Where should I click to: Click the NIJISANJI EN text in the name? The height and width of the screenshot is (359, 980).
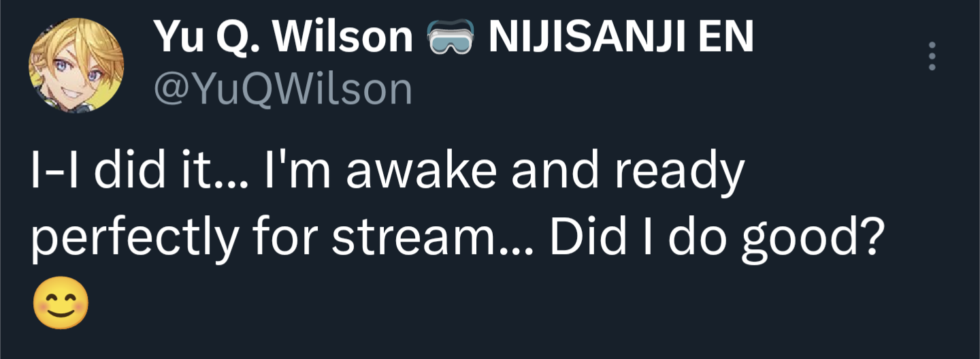621,39
